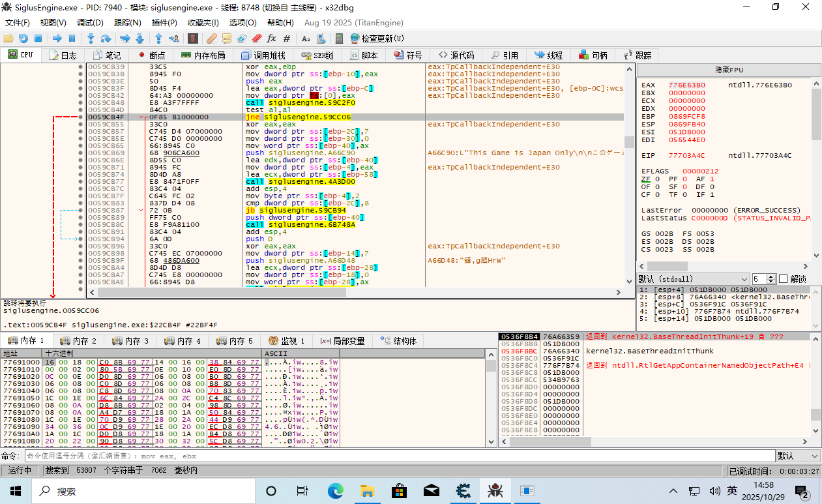Click the Open file folder icon
The height and width of the screenshot is (504, 822).
coord(8,38)
